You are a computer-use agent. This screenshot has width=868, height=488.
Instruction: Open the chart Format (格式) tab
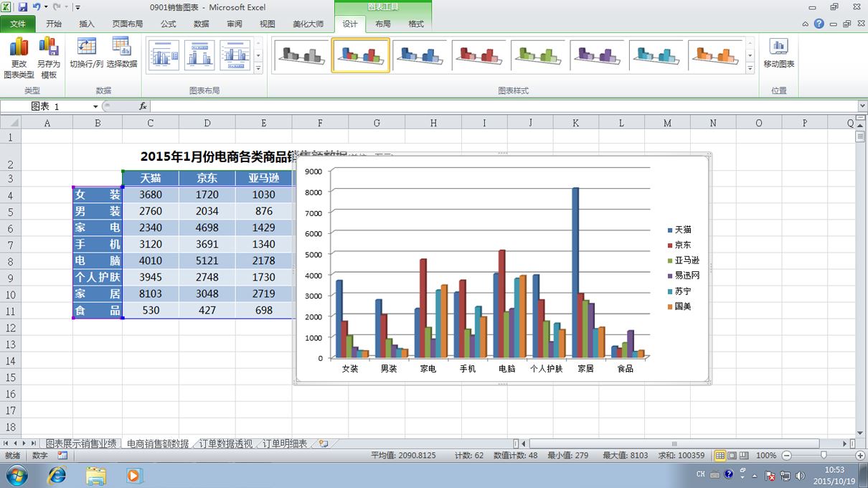point(416,24)
